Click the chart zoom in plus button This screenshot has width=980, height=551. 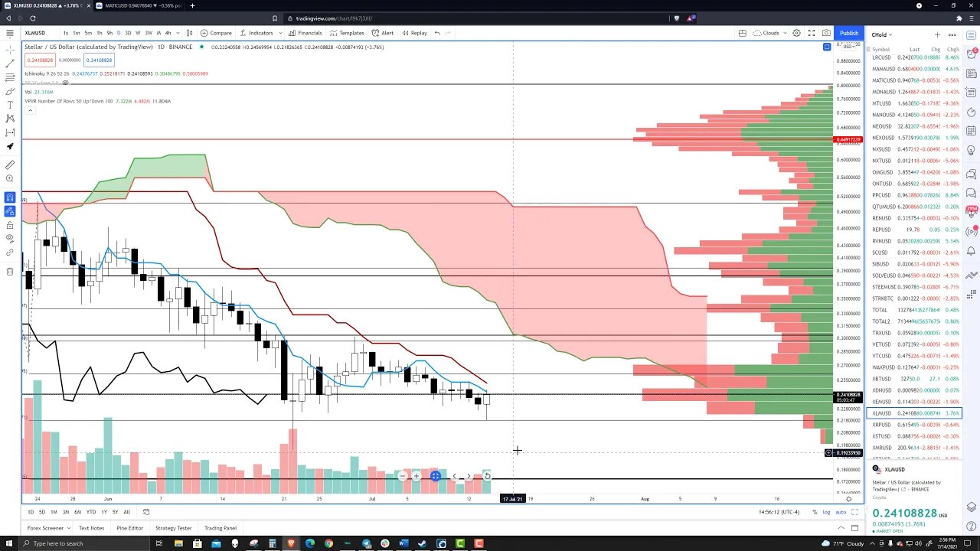click(416, 476)
